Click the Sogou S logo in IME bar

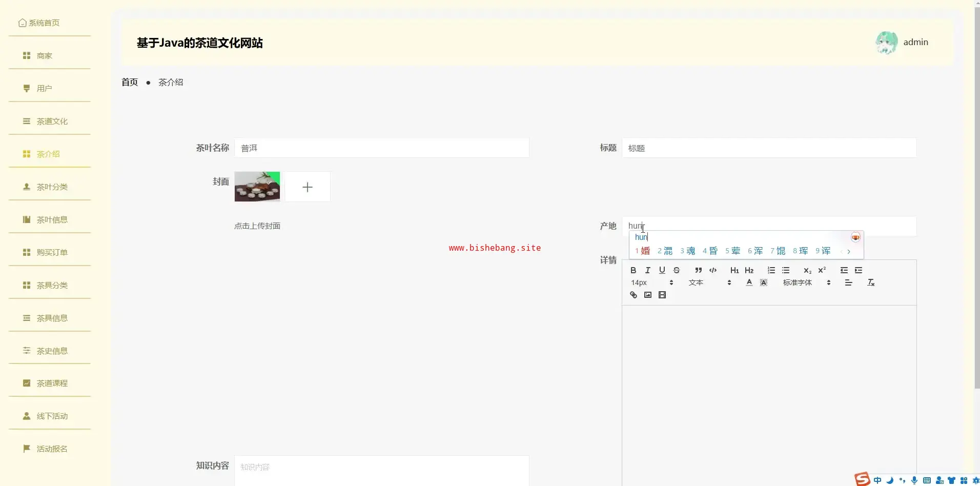pos(863,479)
